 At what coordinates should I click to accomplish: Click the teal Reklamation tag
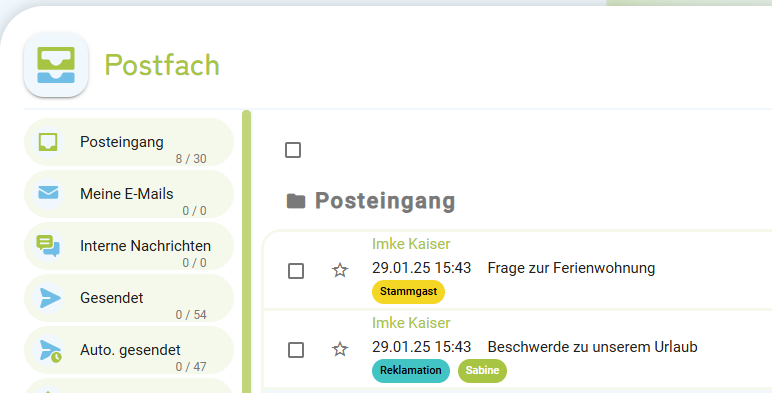(411, 370)
